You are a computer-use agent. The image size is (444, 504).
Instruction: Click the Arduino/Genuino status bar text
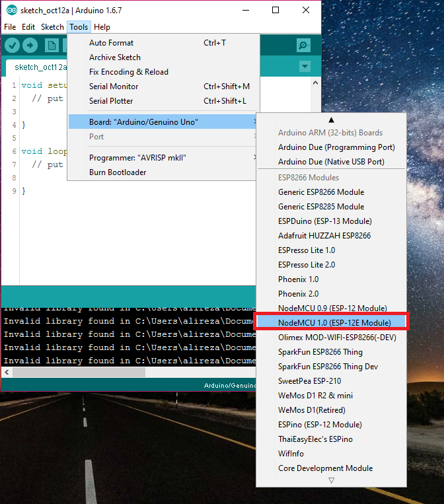[229, 385]
